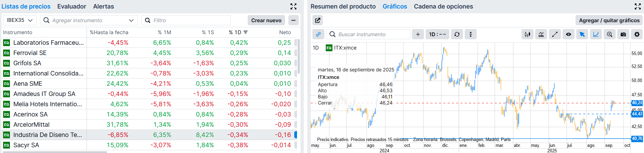Refresh the chart with the circular arrows icon
Viewport: 644px width, 153px height.
click(457, 34)
